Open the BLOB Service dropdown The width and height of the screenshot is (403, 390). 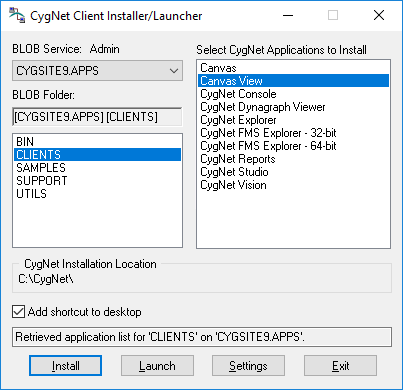point(97,71)
